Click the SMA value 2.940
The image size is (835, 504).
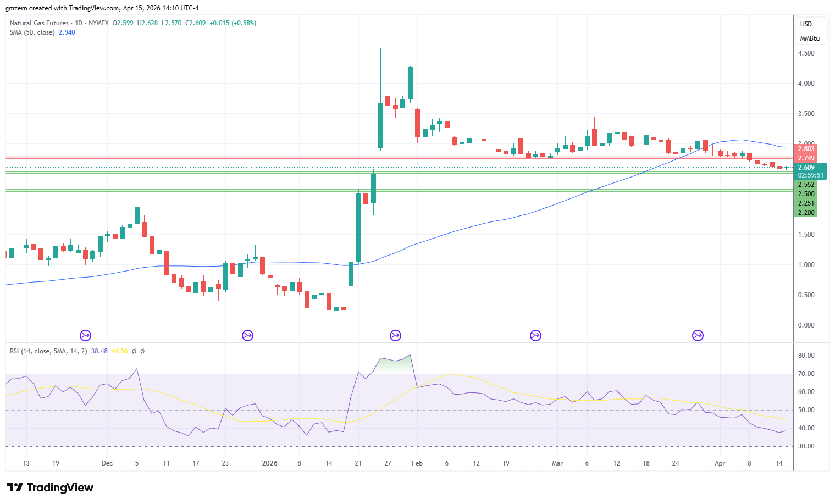click(x=67, y=32)
